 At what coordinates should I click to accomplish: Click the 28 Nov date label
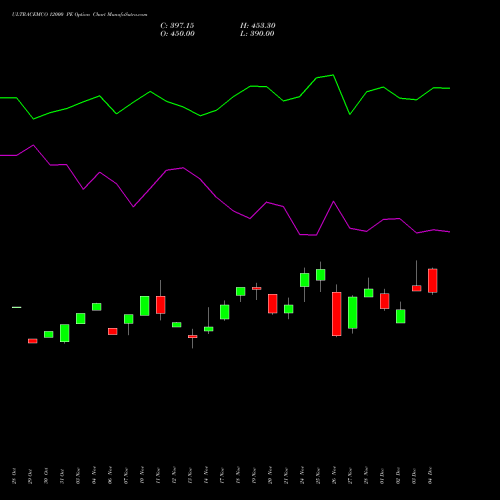pyautogui.click(x=366, y=476)
